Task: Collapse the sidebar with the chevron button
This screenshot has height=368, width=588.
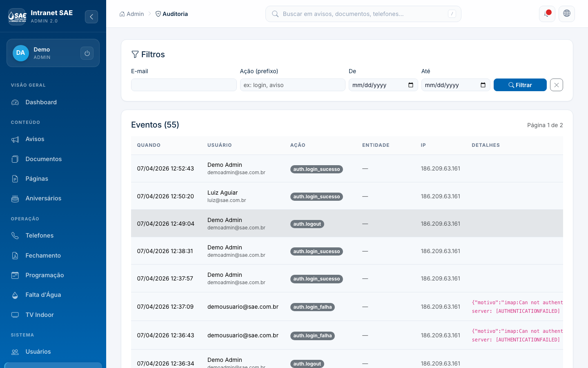Action: click(91, 17)
